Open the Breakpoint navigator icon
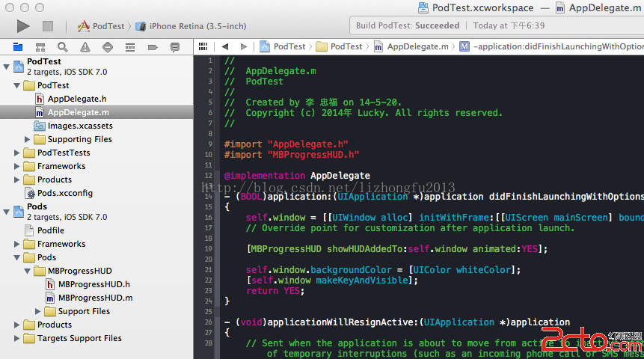This screenshot has height=359, width=644. pos(153,46)
